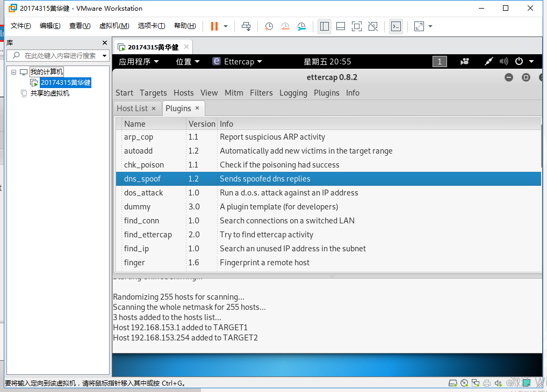This screenshot has height=392, width=547.
Task: Sort plugins by Version column header
Action: click(x=201, y=124)
